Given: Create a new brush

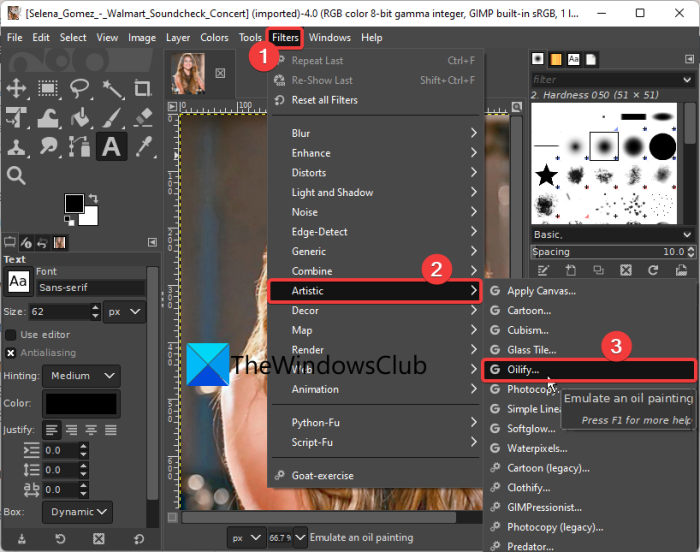Looking at the screenshot, I should 571,270.
